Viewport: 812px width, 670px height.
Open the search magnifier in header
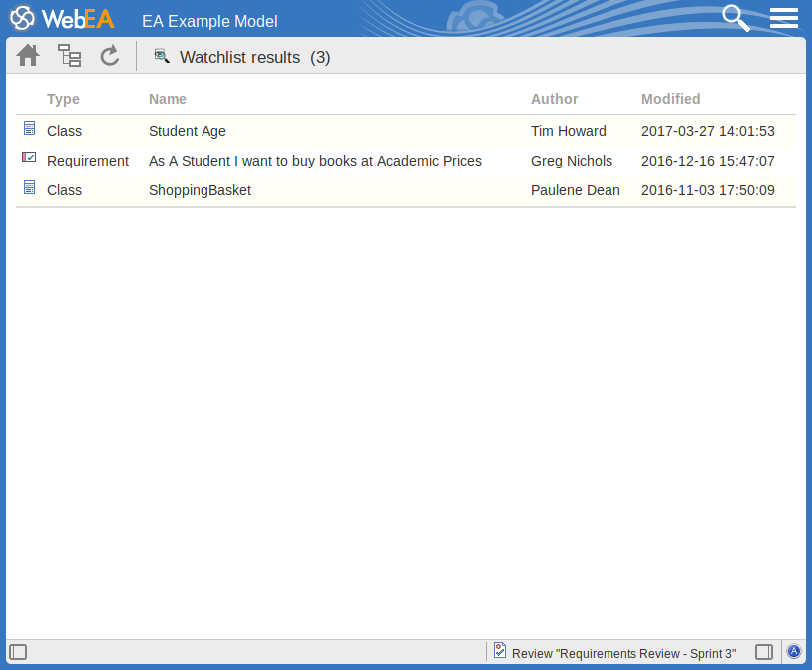pyautogui.click(x=735, y=18)
